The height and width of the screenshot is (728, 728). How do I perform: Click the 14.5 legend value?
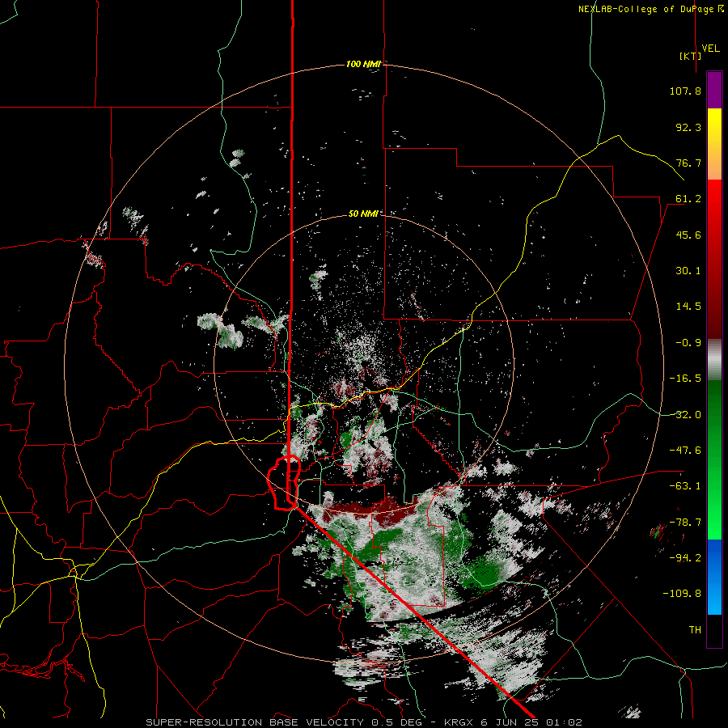tap(688, 307)
